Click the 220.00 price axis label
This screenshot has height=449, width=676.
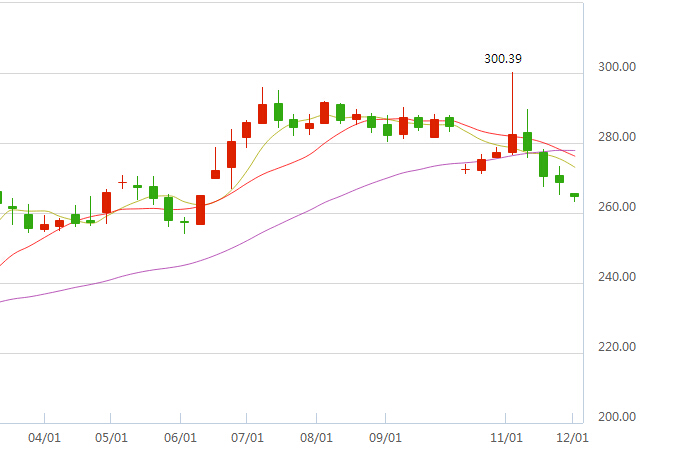click(615, 347)
